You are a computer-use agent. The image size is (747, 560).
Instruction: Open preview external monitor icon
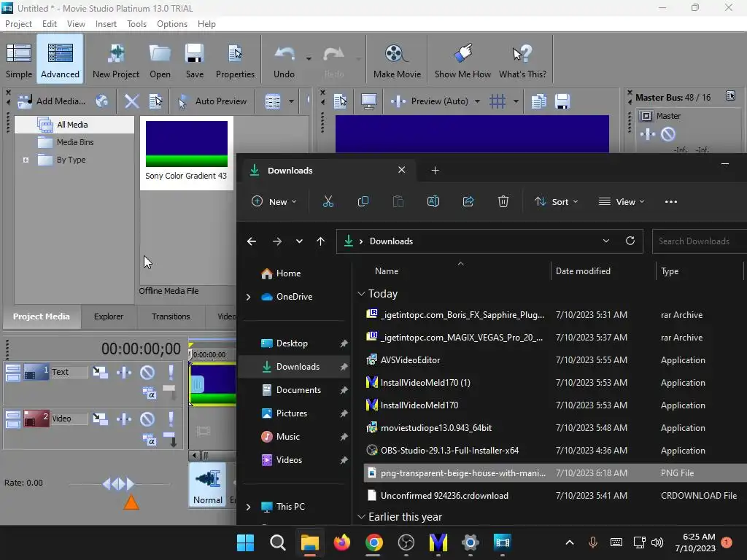(368, 101)
